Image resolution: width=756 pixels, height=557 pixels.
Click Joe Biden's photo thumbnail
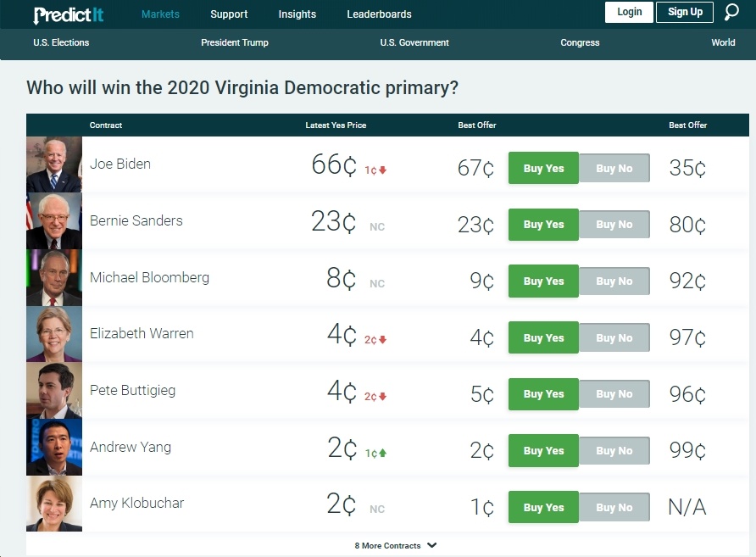coord(54,164)
